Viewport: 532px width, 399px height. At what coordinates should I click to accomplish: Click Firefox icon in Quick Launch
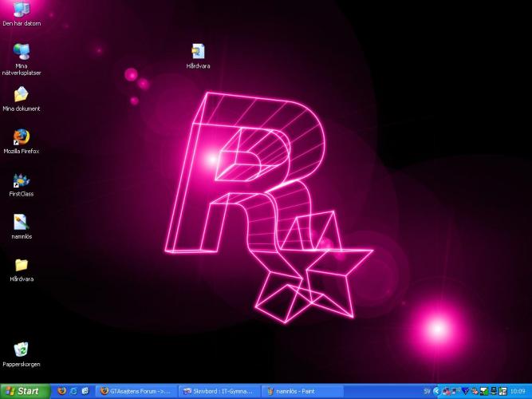[61, 391]
